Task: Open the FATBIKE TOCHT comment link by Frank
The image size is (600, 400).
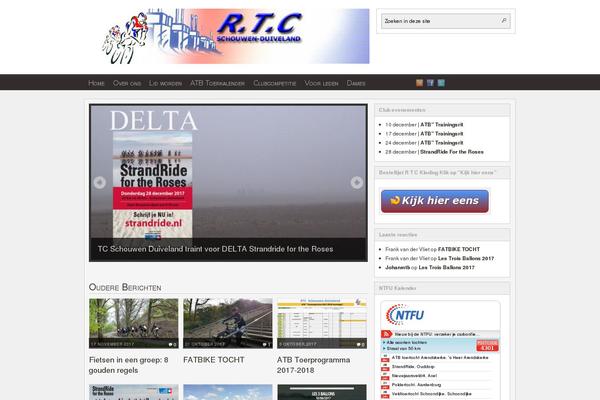Action: point(459,249)
